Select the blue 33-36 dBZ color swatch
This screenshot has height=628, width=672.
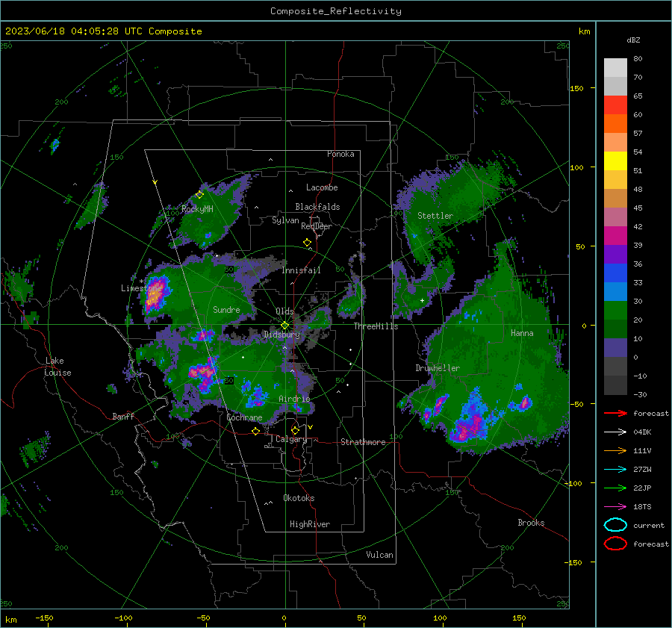click(x=615, y=273)
